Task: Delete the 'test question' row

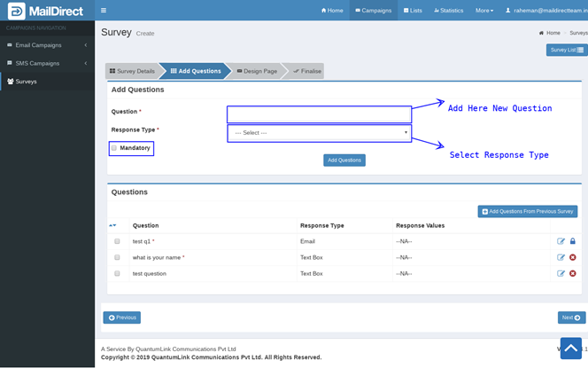Action: pyautogui.click(x=572, y=273)
